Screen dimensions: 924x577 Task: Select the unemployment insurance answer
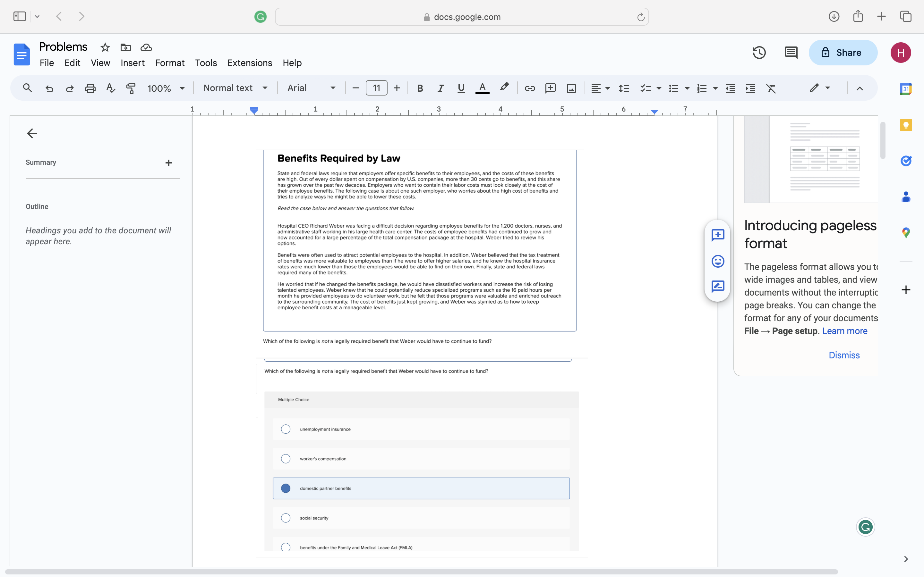[285, 429]
